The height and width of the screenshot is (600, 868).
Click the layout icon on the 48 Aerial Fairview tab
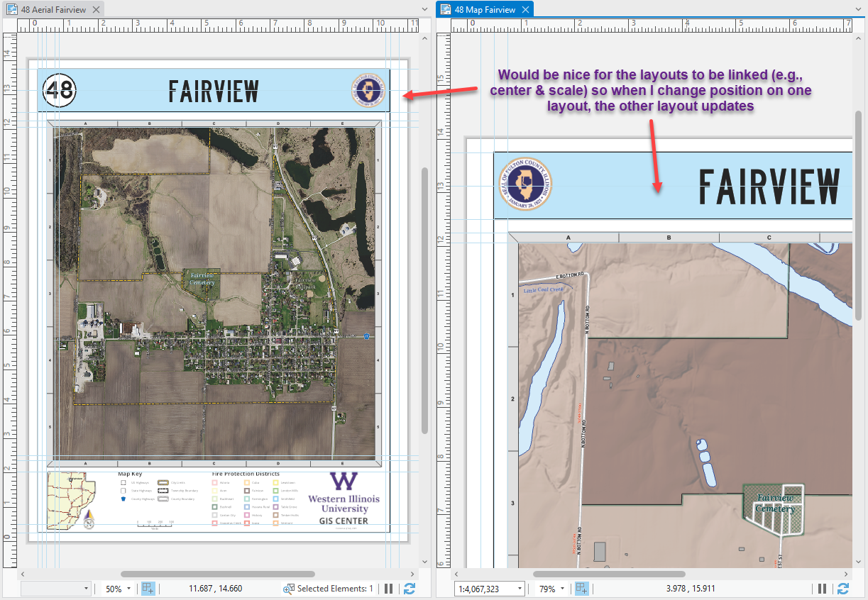coord(13,10)
